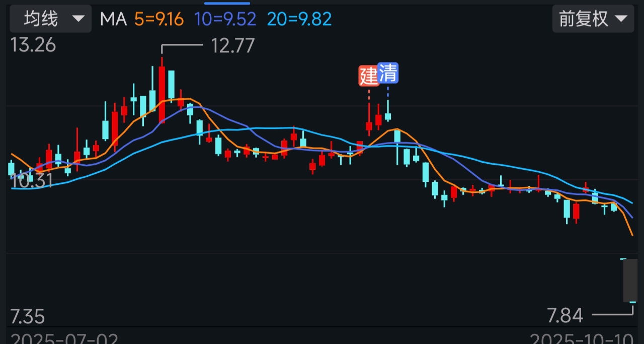Click the tall red candlestick under 12.77

162,91
